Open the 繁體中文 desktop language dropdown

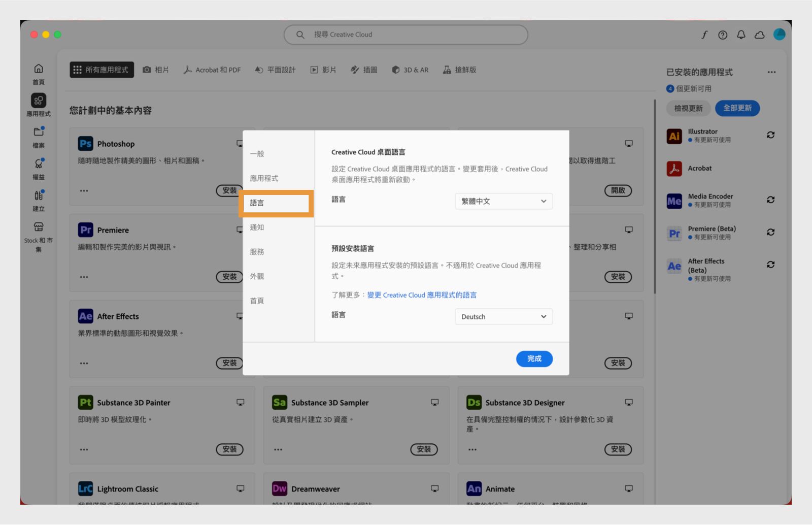pyautogui.click(x=504, y=201)
